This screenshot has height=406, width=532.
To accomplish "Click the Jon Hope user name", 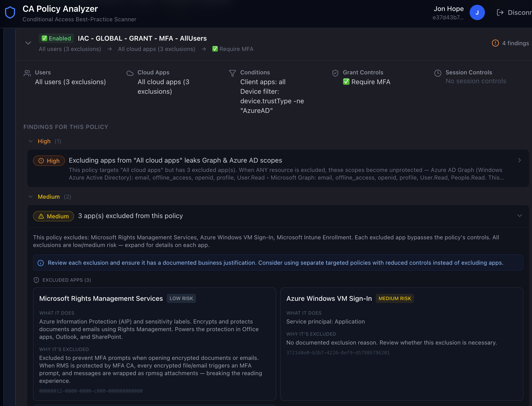I will tap(449, 9).
